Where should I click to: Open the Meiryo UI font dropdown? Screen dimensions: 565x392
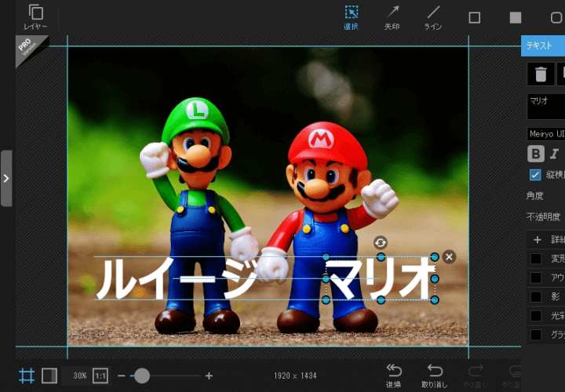pos(546,134)
